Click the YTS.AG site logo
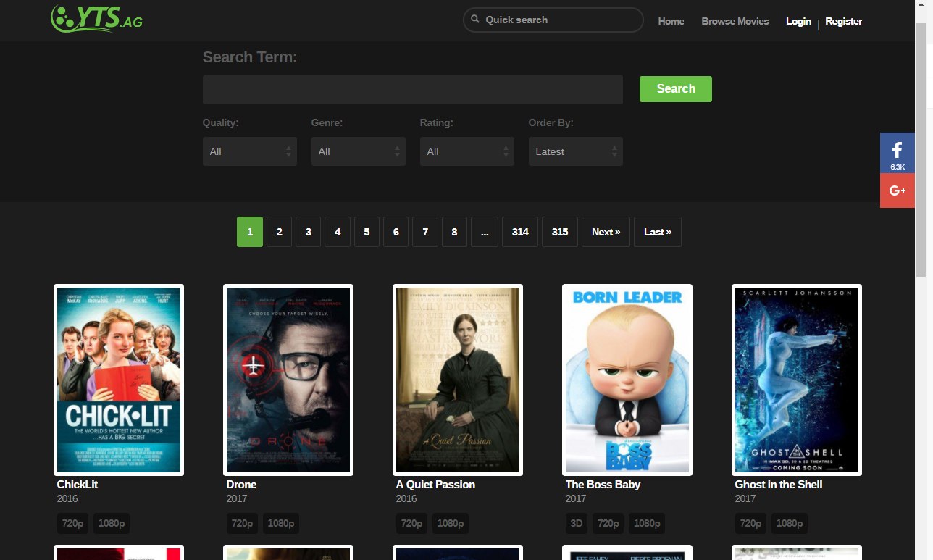Image resolution: width=933 pixels, height=560 pixels. pyautogui.click(x=96, y=19)
